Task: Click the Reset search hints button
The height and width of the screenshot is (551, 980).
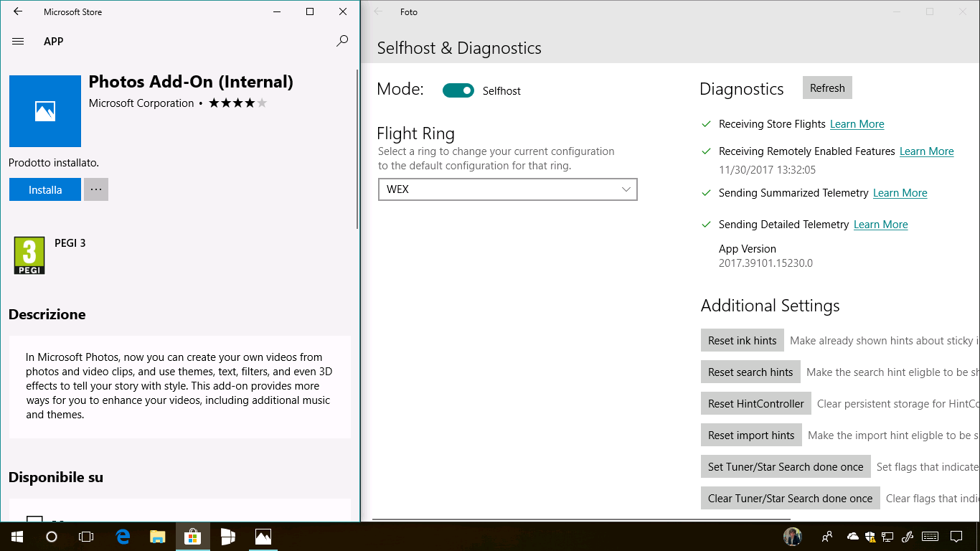Action: point(750,372)
